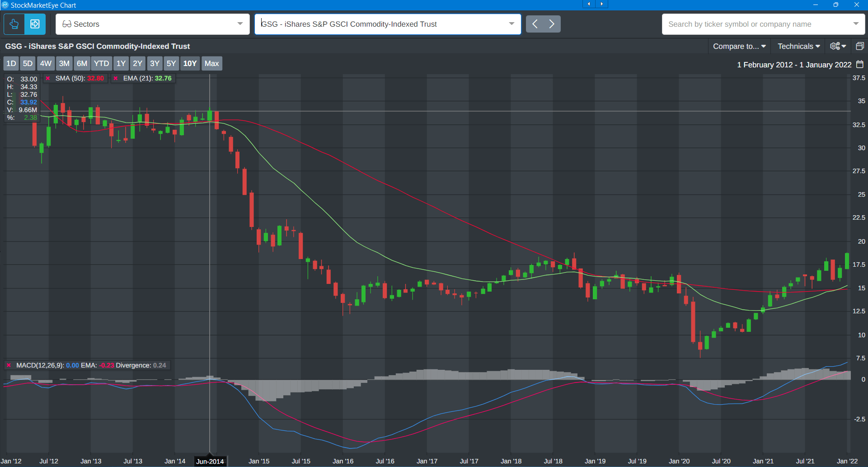Open the Technicals menu
Screen dimensions: 868x467
[798, 46]
